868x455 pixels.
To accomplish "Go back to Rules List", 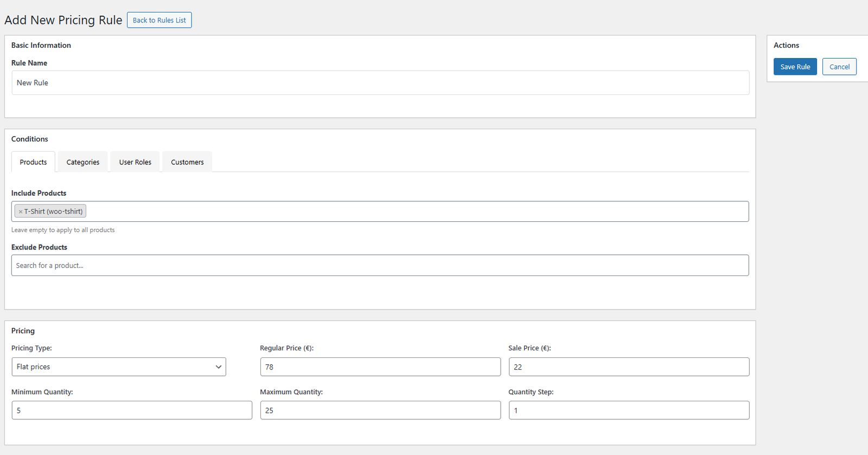I will [159, 20].
